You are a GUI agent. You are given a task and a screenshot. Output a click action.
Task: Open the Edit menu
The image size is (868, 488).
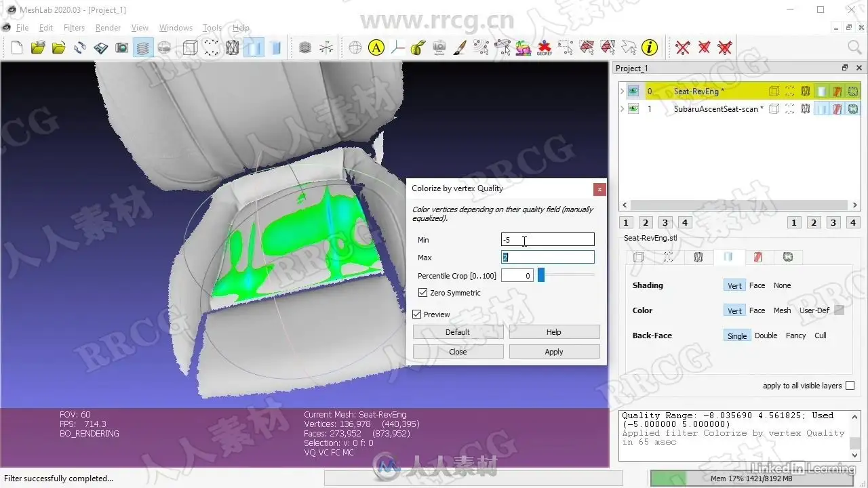click(x=46, y=28)
